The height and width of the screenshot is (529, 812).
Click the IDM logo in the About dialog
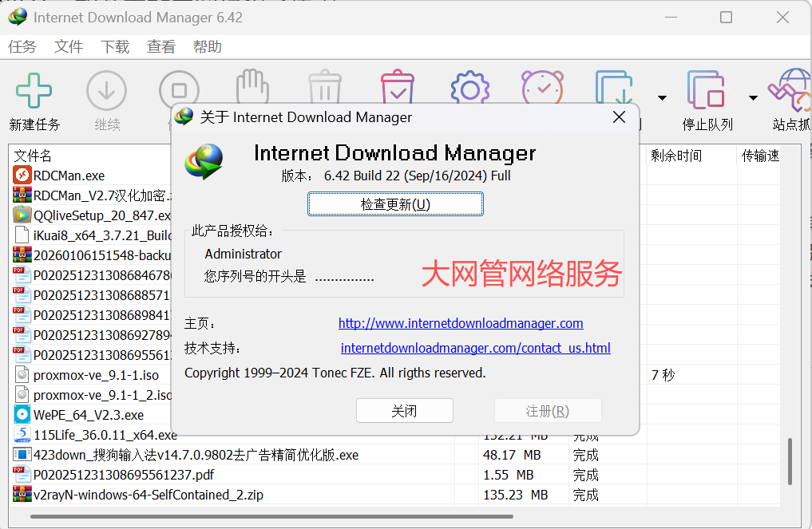(204, 160)
